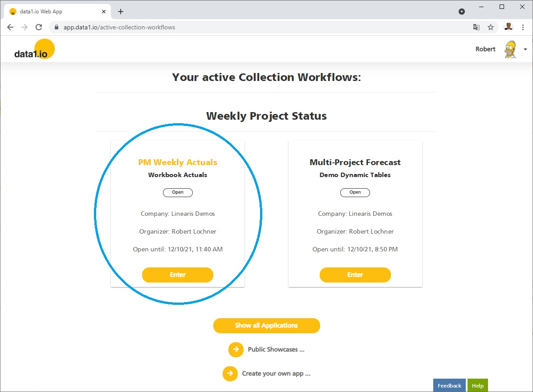The height and width of the screenshot is (392, 533).
Task: Click the Create your own app arrow icon
Action: (230, 374)
